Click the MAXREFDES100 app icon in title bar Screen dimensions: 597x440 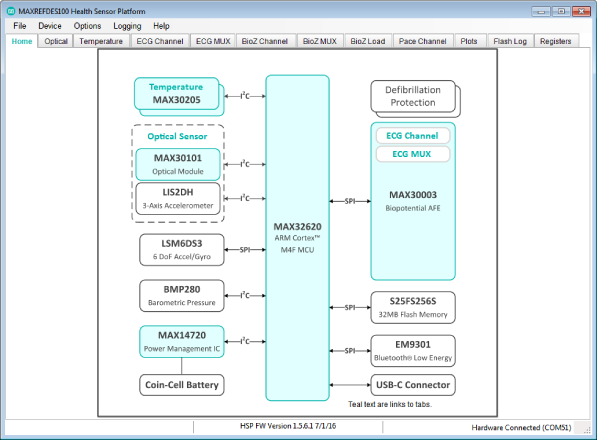pos(11,11)
